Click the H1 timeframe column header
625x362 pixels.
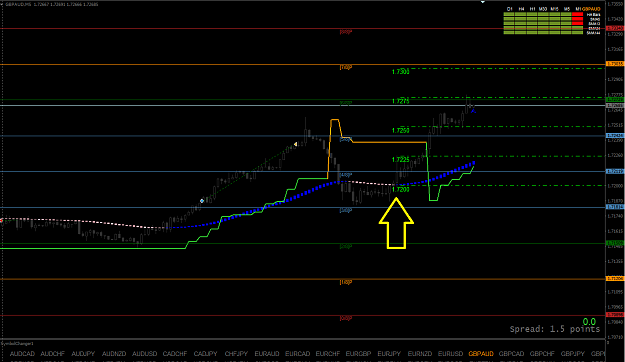pos(532,9)
